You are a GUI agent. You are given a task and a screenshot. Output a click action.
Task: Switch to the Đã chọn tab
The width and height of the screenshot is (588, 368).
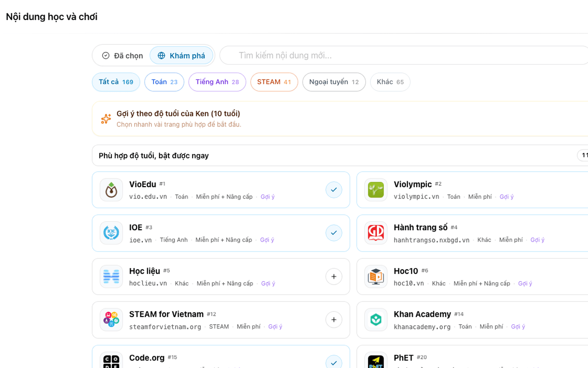tap(122, 56)
